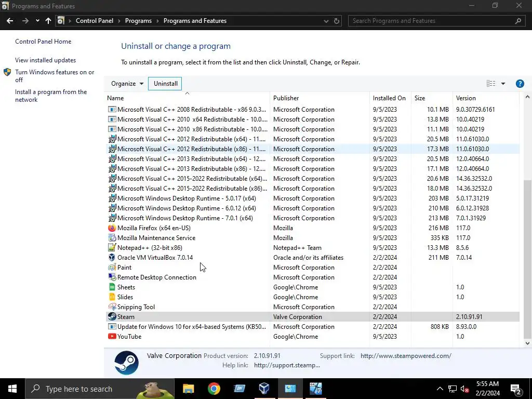
Task: Click the Mozilla Firefox icon in the list
Action: click(x=112, y=228)
